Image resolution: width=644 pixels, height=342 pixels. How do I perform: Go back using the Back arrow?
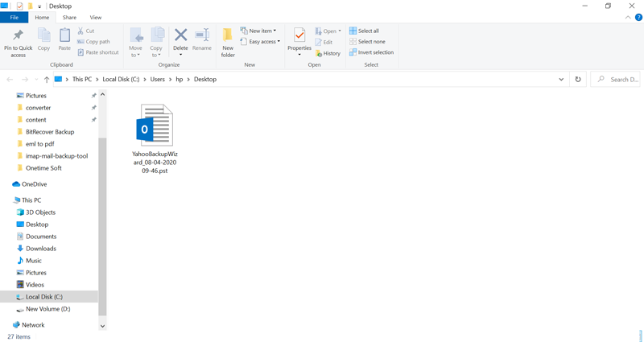pos(10,79)
